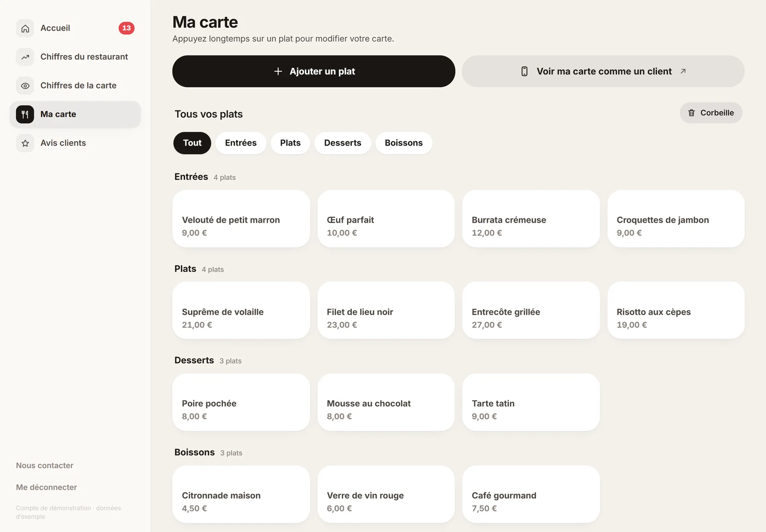
Task: Select the Œuf parfait dish card
Action: coord(386,219)
